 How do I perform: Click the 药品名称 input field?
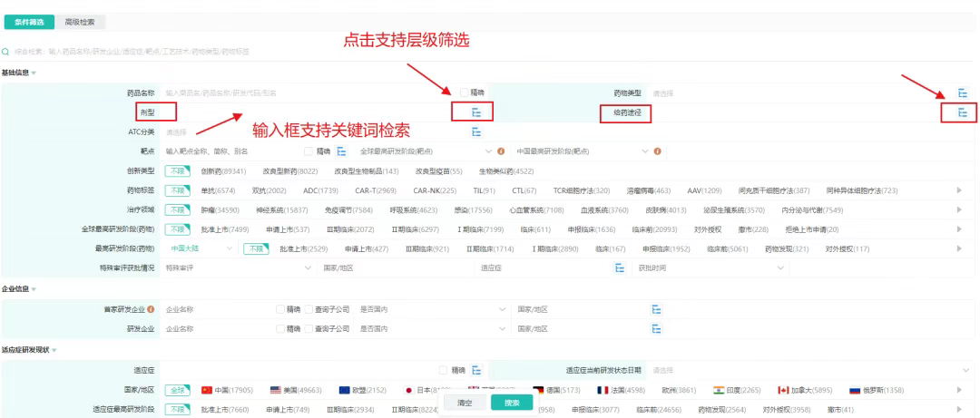point(309,93)
